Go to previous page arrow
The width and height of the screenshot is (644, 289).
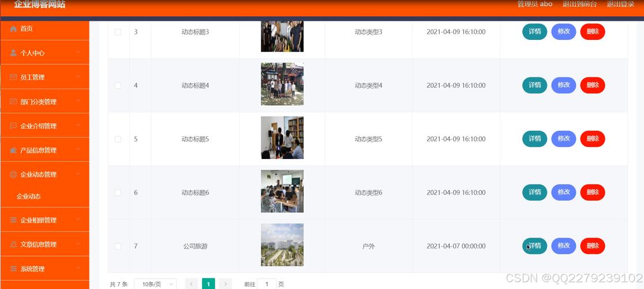pos(192,284)
